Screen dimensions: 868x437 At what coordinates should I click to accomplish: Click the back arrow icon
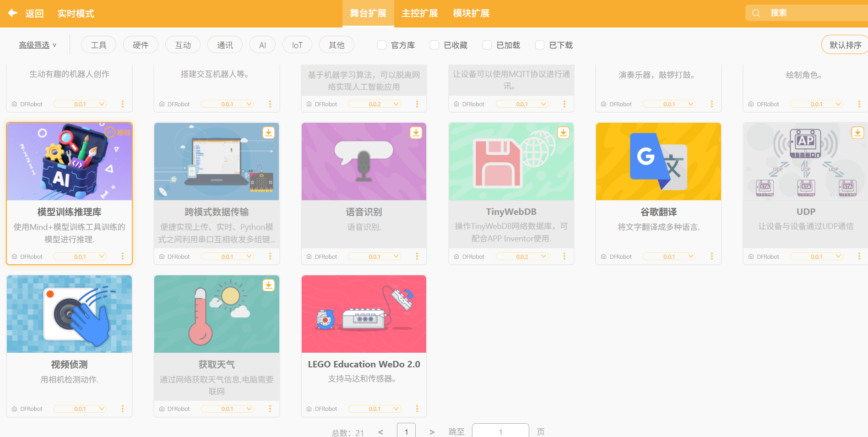tap(13, 13)
